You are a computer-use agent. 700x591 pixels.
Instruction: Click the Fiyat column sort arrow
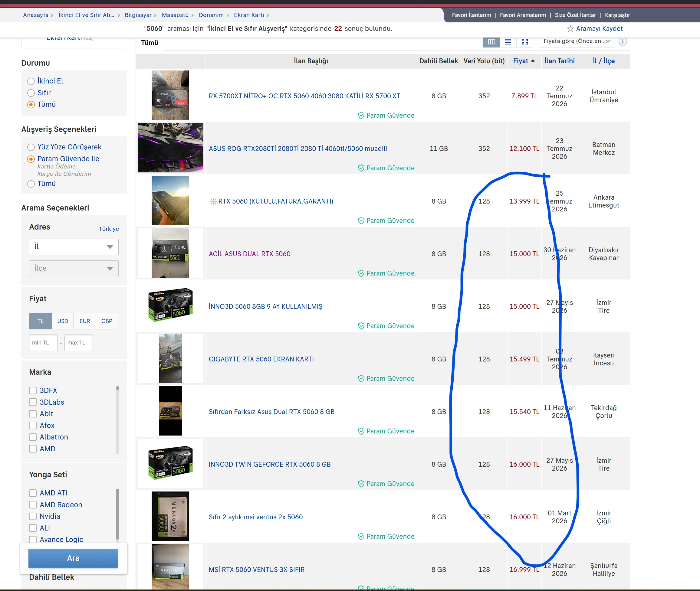pyautogui.click(x=533, y=60)
